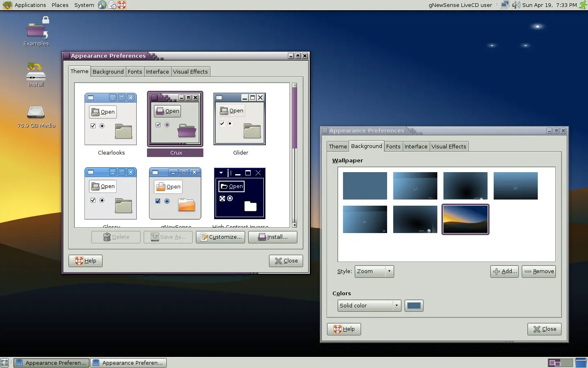
Task: Open the Solid color dropdown
Action: [x=370, y=306]
